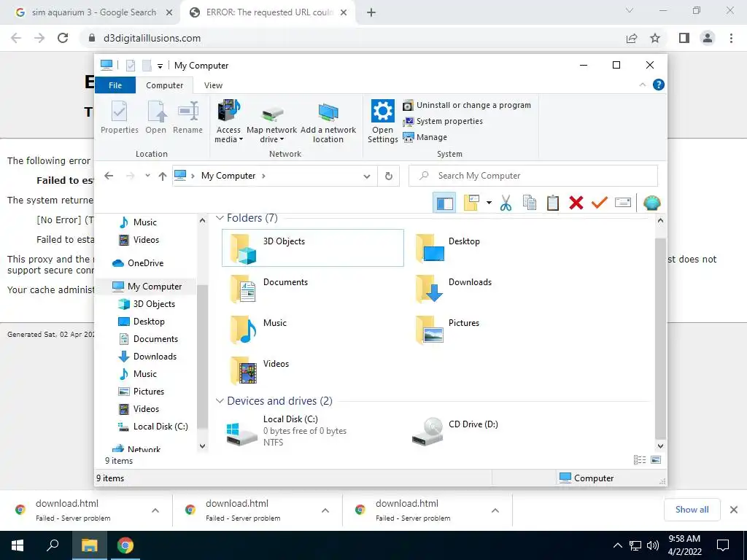Viewport: 747px width, 560px height.
Task: Refresh the My Computer view
Action: tap(389, 176)
